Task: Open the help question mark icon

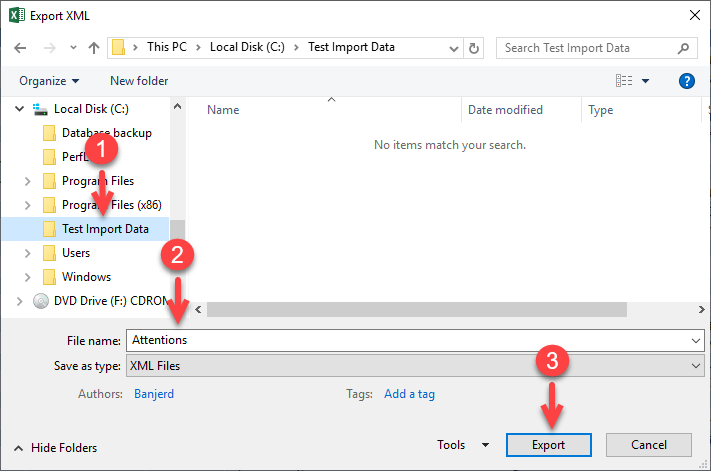Action: (x=687, y=81)
